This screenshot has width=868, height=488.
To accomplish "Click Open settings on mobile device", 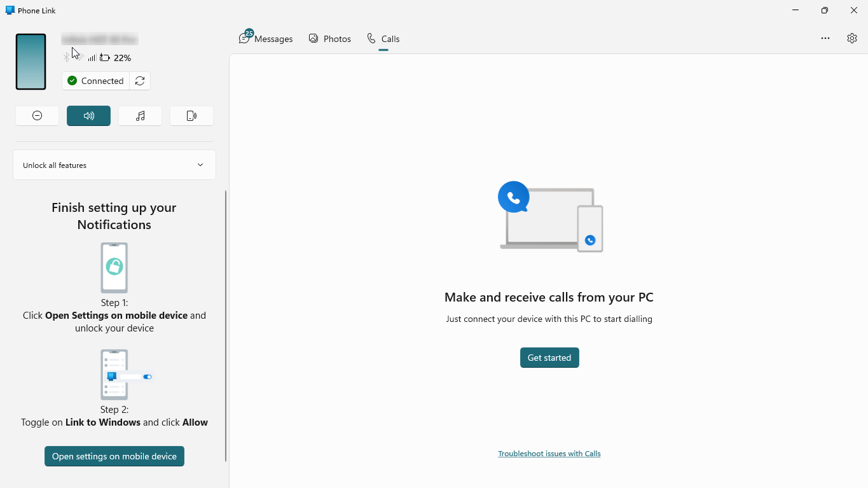I will click(x=114, y=456).
